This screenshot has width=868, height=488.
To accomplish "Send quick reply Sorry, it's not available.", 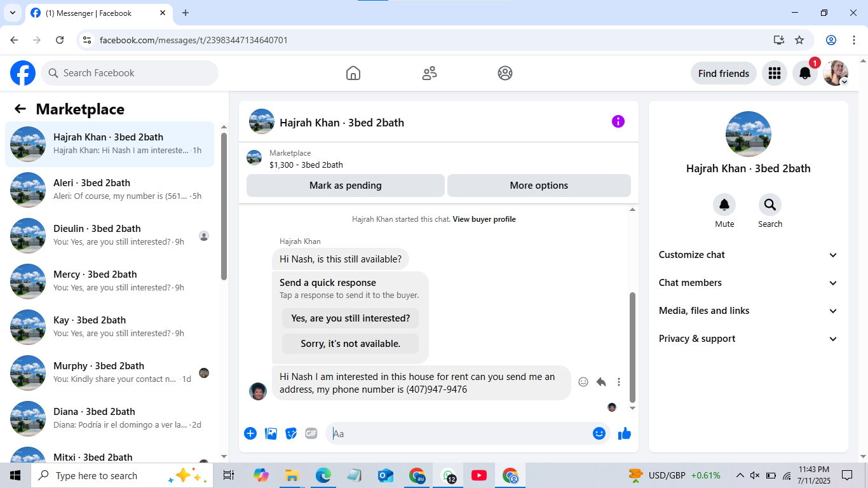I will 351,344.
